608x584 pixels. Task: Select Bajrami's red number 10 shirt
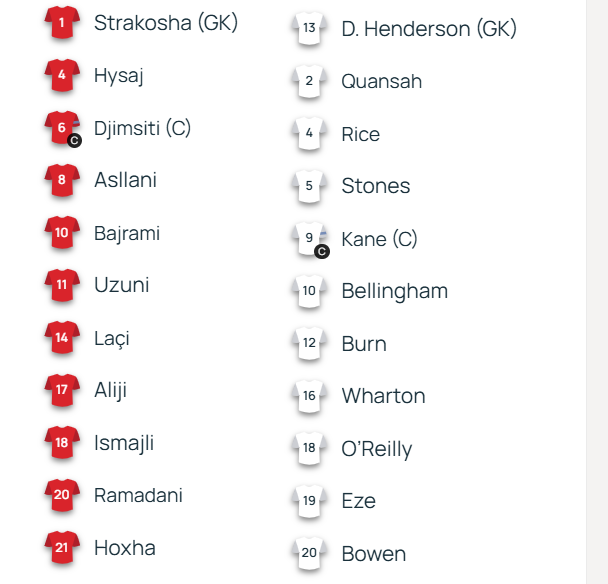[x=62, y=233]
